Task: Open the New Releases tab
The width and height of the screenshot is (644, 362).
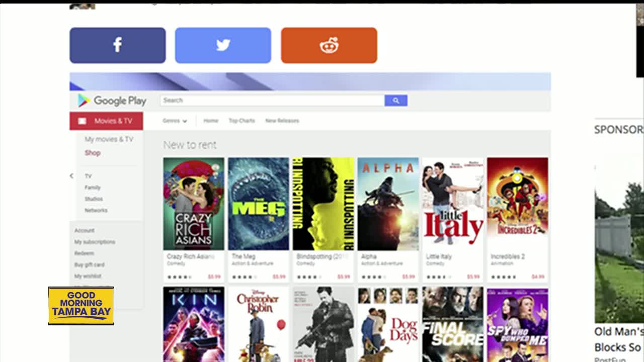Action: click(282, 121)
